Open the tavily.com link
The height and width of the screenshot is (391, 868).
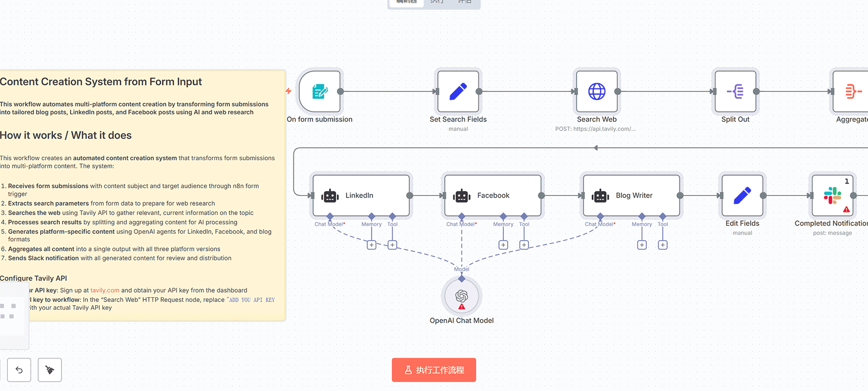105,291
